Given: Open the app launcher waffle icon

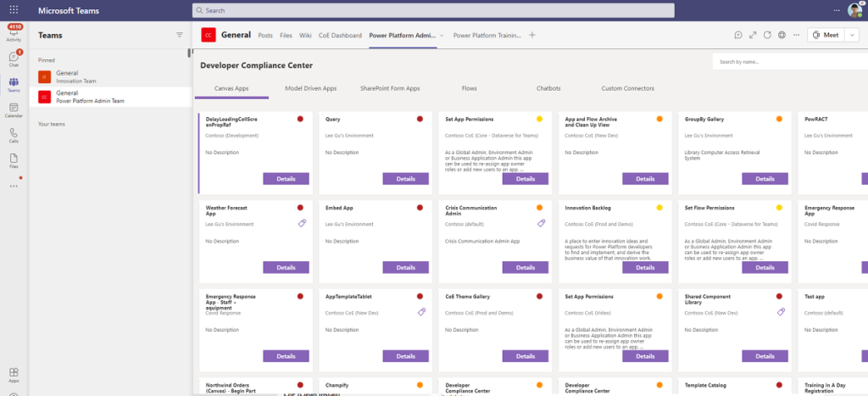Looking at the screenshot, I should [x=14, y=10].
